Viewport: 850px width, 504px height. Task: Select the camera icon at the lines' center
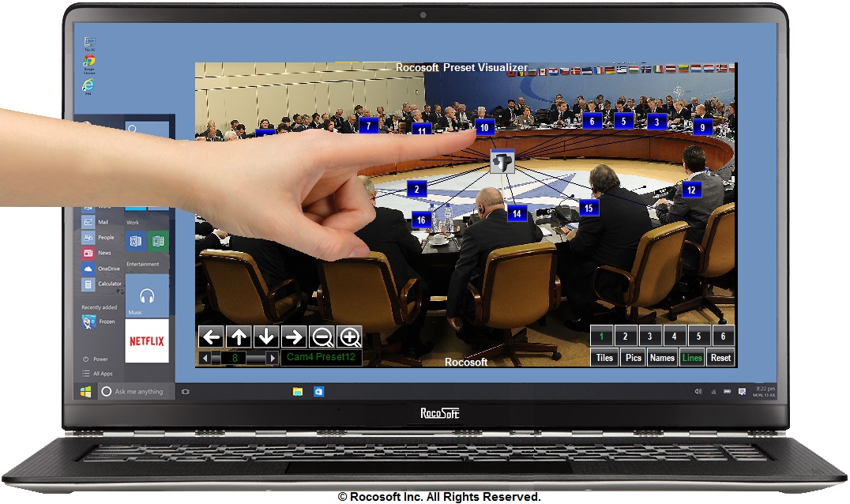(x=502, y=161)
